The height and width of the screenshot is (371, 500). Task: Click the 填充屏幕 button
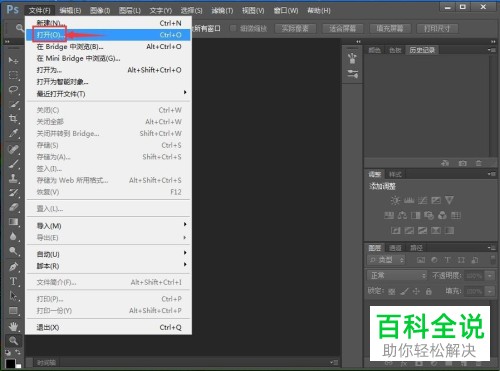pos(390,29)
